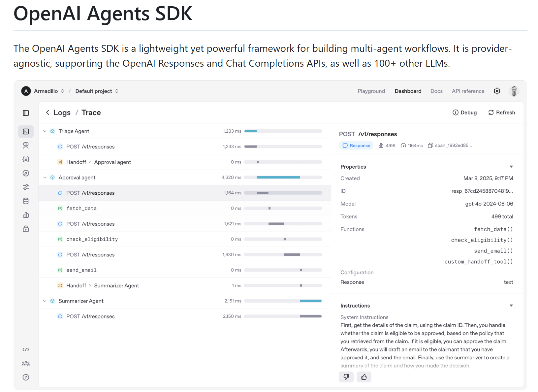Open the curly-braces list sidebar icon
The width and height of the screenshot is (538, 392).
[x=26, y=159]
